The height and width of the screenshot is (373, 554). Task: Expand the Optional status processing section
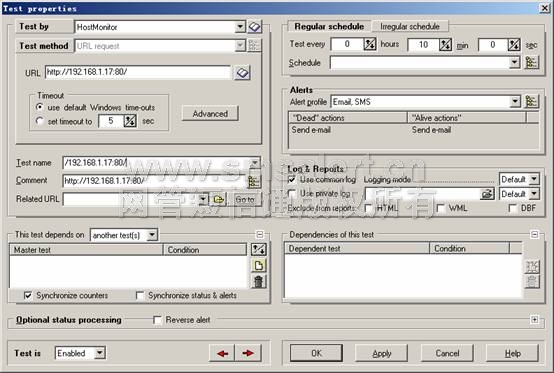pyautogui.click(x=535, y=320)
